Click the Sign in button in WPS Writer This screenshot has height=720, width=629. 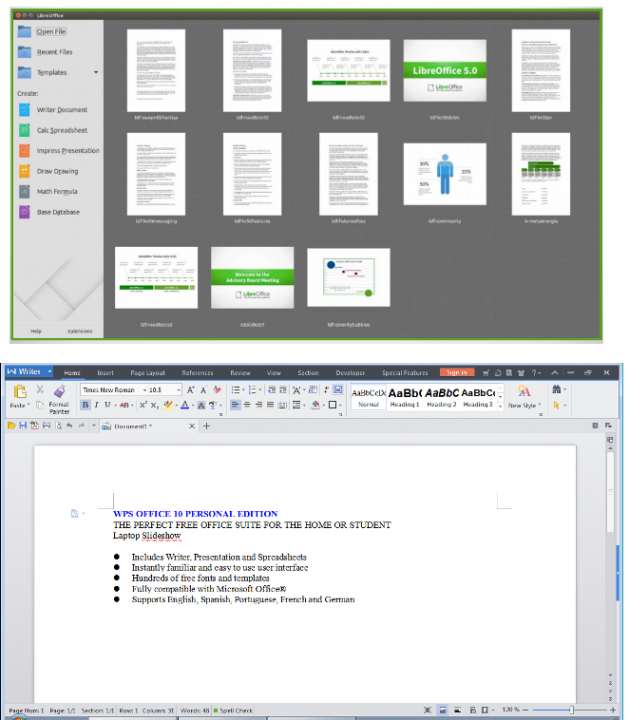[457, 372]
